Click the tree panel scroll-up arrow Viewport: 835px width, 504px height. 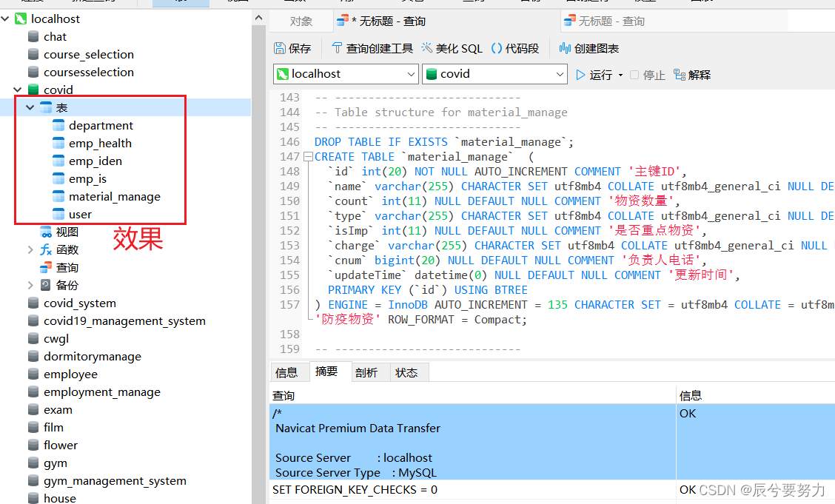[259, 18]
